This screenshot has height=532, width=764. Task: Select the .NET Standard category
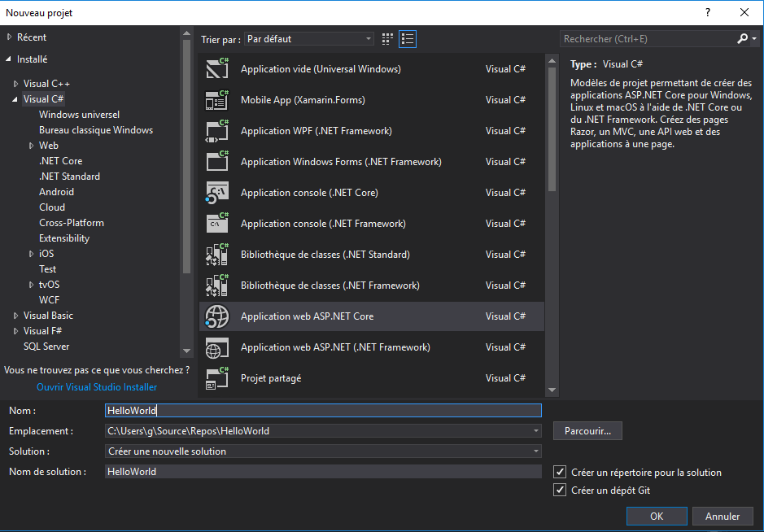point(69,177)
